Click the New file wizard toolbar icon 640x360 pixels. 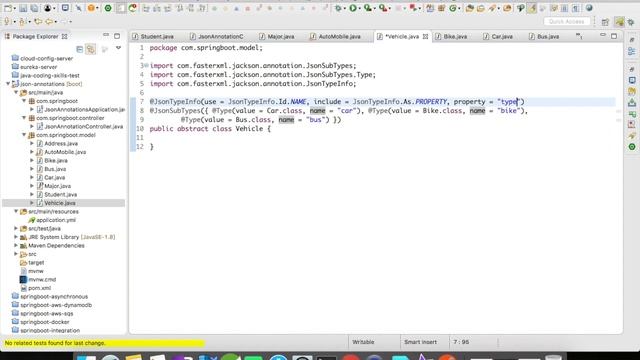coord(8,8)
